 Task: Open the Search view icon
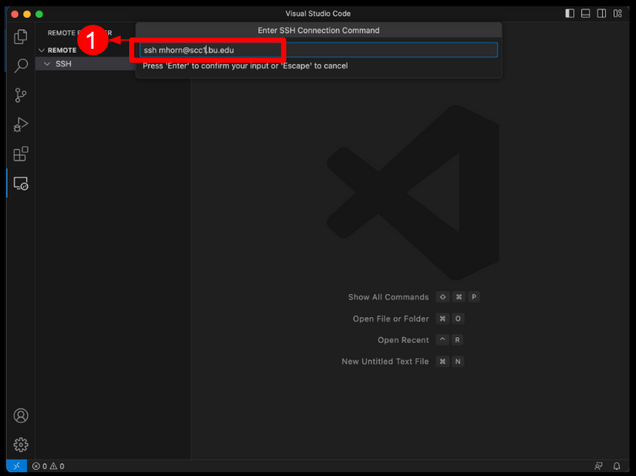21,65
